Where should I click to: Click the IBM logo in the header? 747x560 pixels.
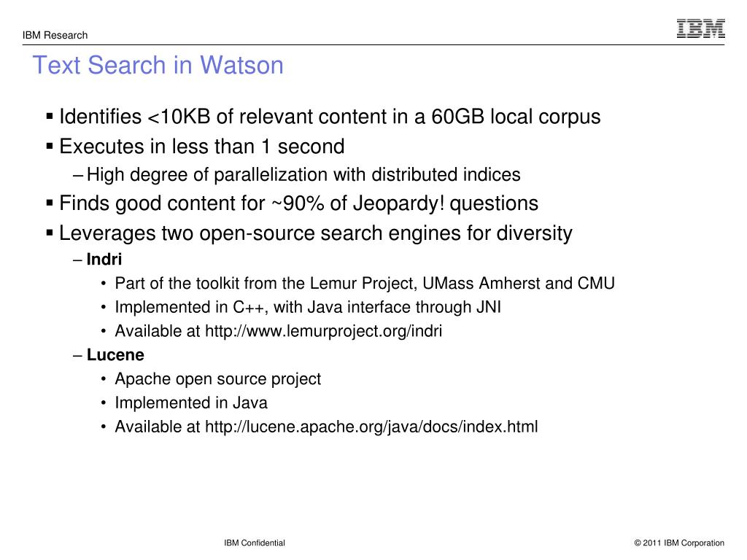pos(701,28)
